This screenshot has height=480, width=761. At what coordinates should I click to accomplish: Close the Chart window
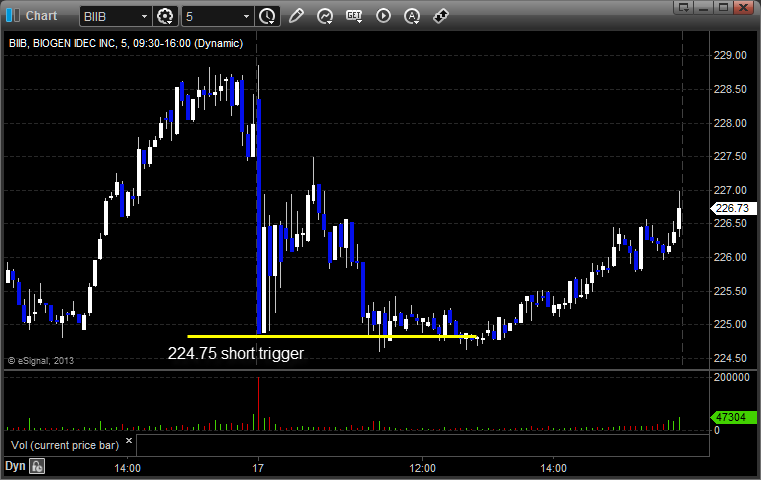(x=743, y=7)
